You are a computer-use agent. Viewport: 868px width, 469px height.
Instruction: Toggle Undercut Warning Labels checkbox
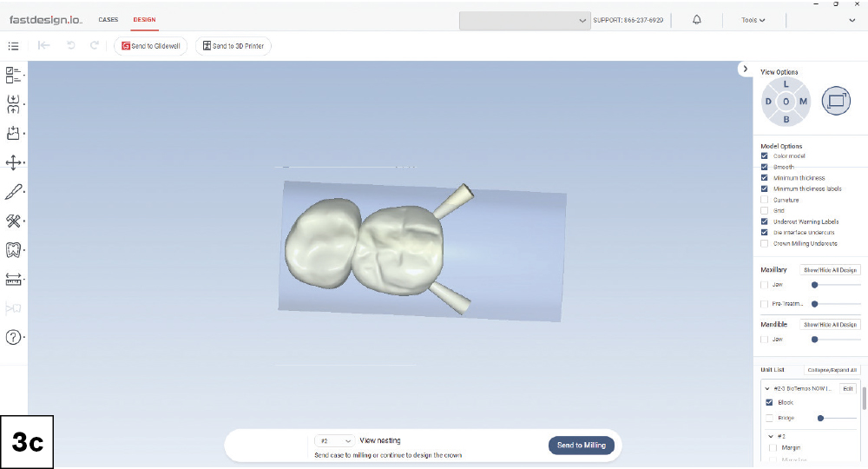pyautogui.click(x=765, y=221)
